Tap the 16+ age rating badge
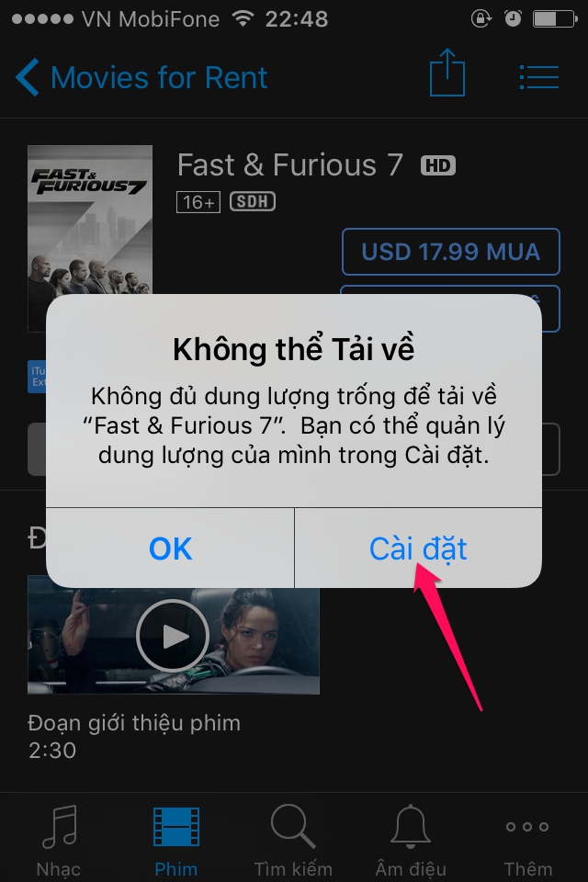The image size is (588, 882). coord(198,202)
